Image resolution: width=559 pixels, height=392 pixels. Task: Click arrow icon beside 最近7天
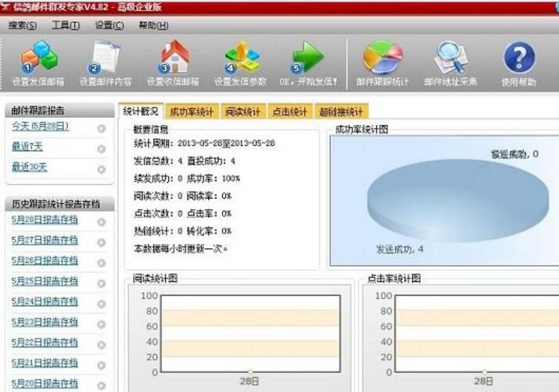point(102,149)
